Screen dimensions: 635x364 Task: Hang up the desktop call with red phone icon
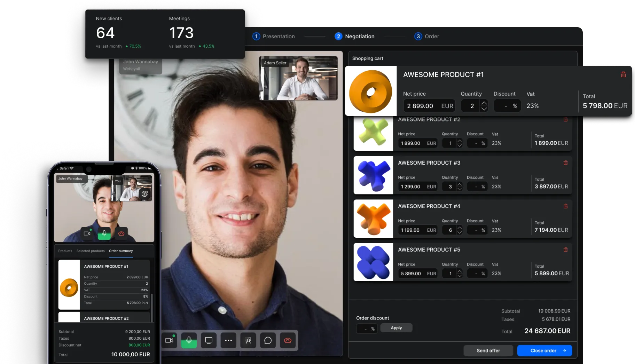pyautogui.click(x=288, y=340)
